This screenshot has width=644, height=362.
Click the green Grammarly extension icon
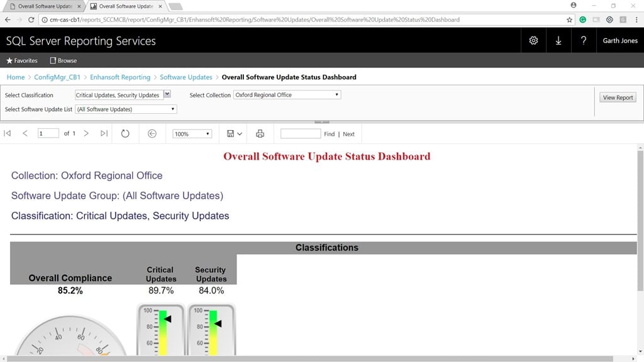(x=583, y=19)
